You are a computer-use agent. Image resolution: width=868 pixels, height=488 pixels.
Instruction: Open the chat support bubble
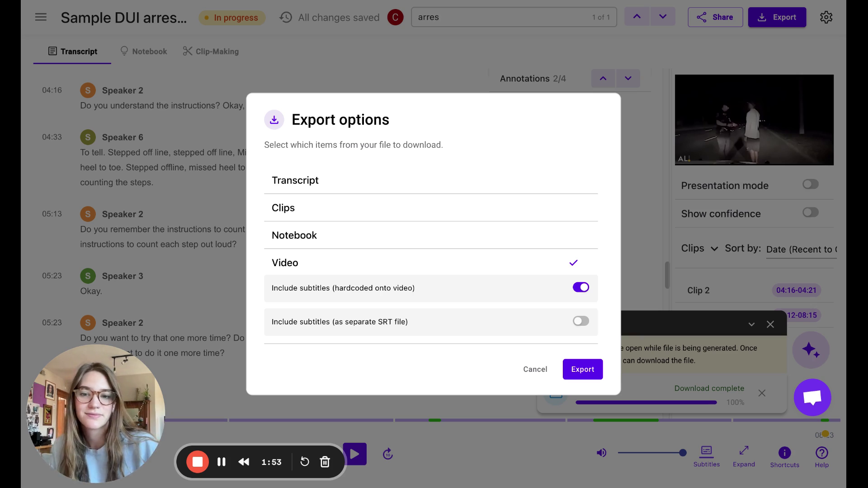coord(812,397)
